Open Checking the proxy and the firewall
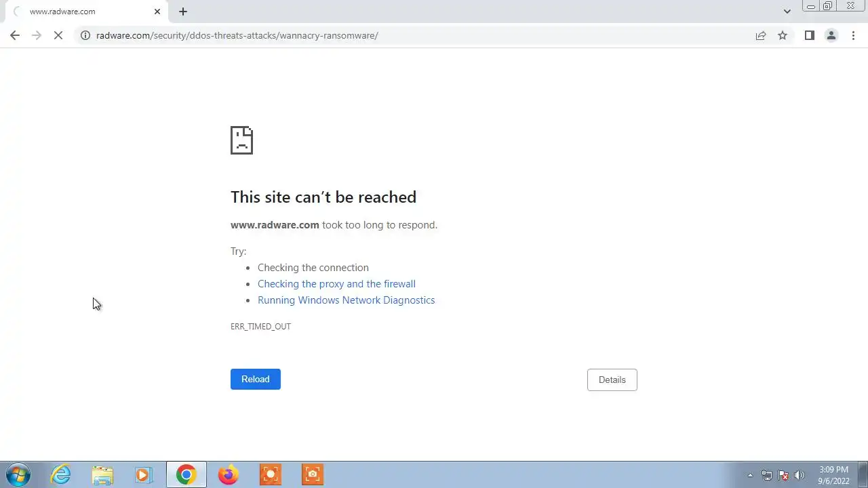 (x=336, y=284)
